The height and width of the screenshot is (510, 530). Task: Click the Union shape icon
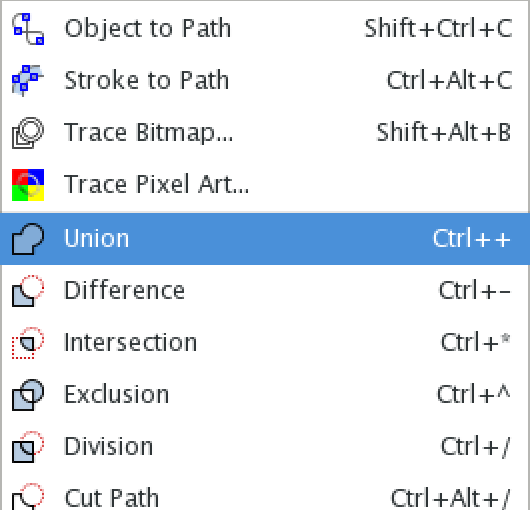pyautogui.click(x=28, y=239)
